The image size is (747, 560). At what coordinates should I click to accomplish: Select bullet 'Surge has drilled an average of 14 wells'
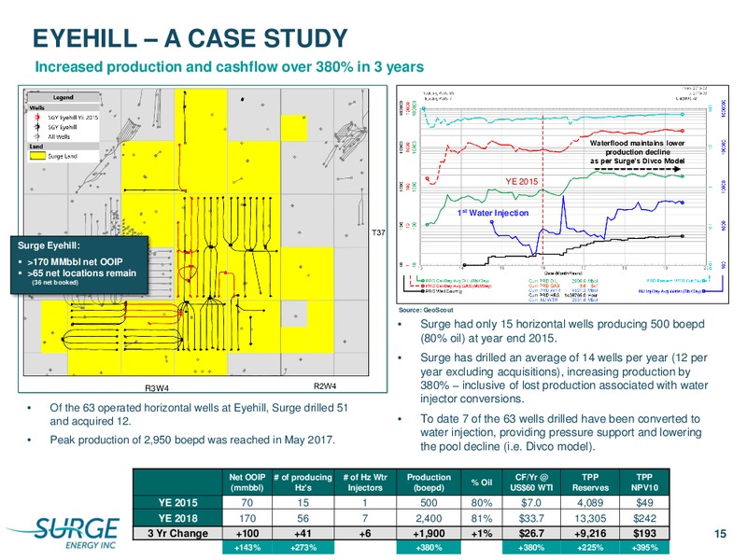(564, 378)
